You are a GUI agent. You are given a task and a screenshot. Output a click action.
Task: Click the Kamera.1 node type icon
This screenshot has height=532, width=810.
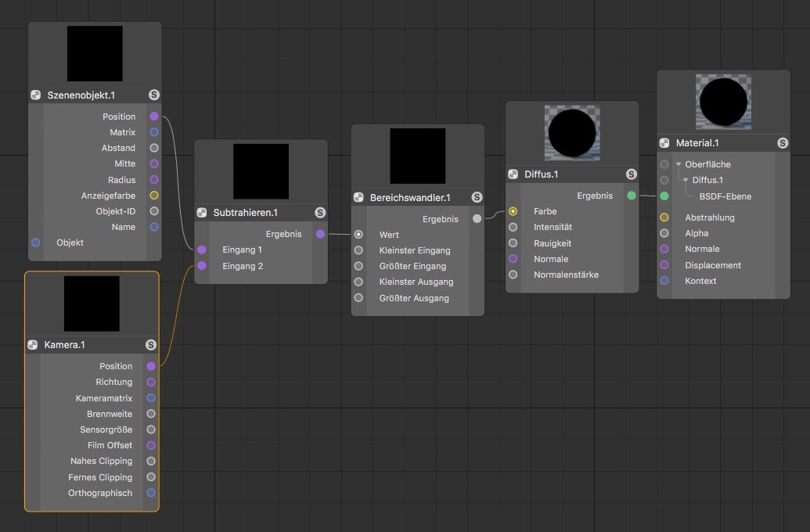[x=33, y=344]
